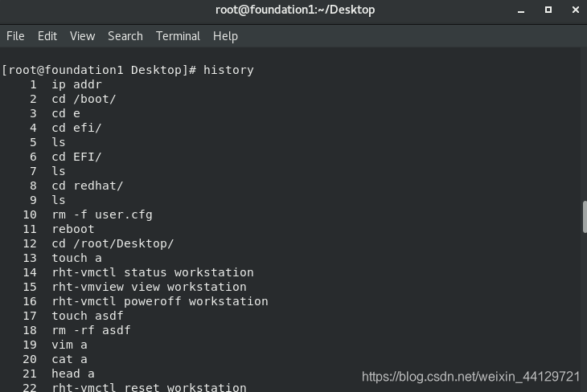Click the 'history' command at the prompt

[228, 70]
